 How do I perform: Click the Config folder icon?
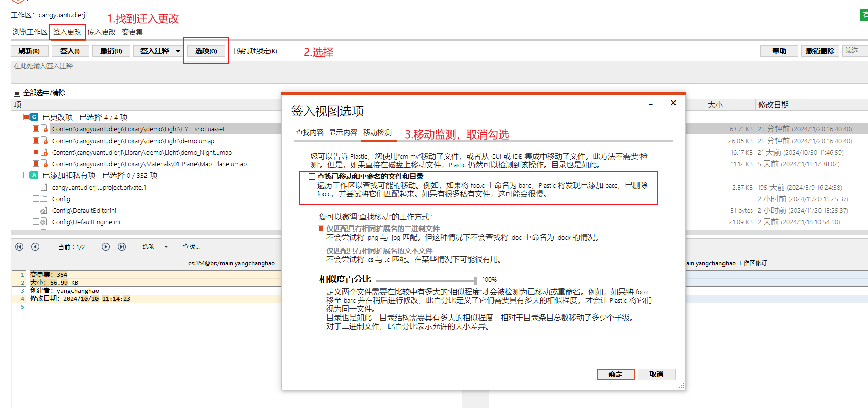pos(44,199)
